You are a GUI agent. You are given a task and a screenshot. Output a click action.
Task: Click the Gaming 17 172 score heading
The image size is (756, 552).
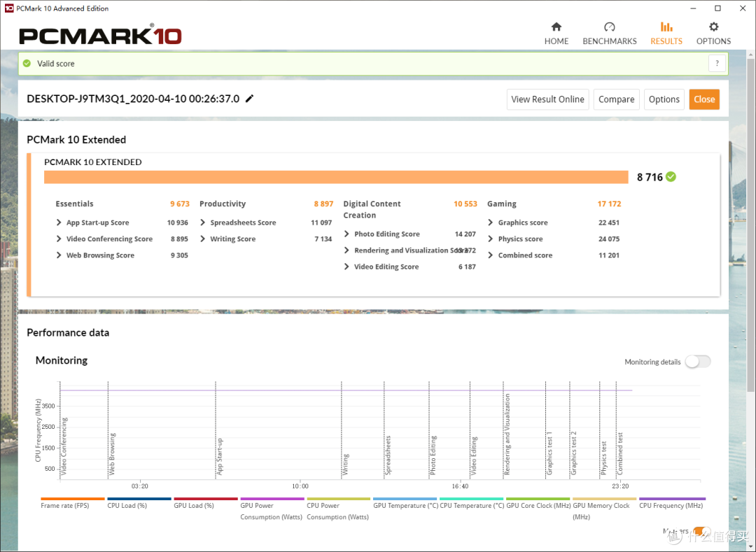coord(554,204)
